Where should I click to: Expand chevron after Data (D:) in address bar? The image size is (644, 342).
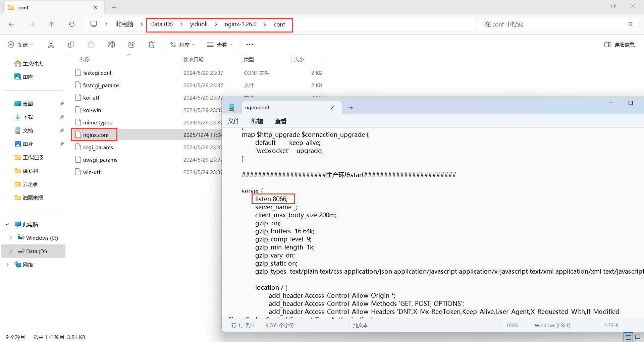point(181,24)
